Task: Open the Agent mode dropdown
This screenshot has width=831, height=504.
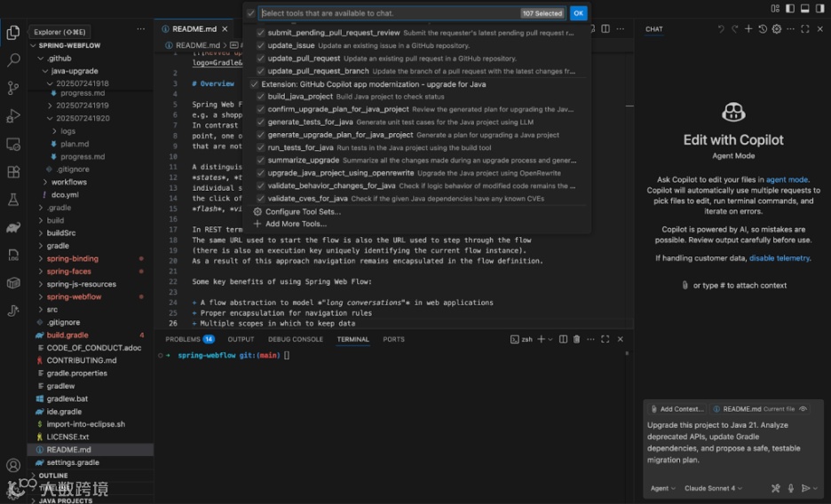Action: pos(662,488)
